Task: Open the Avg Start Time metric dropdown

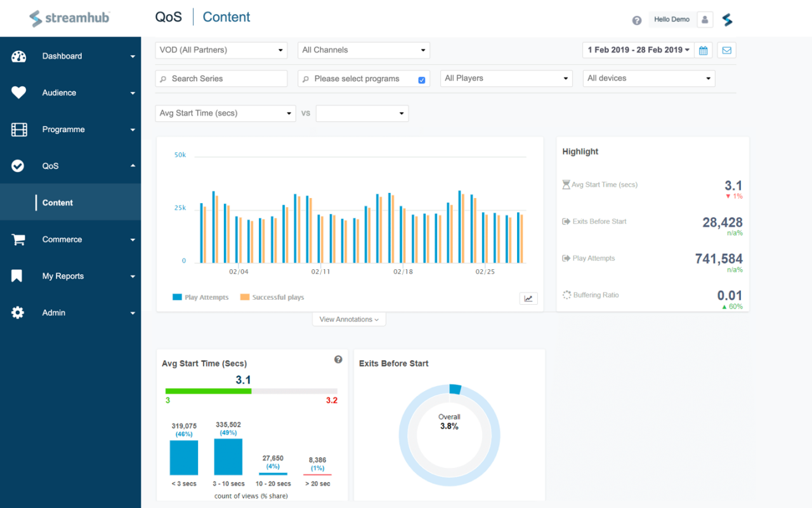Action: pyautogui.click(x=225, y=113)
